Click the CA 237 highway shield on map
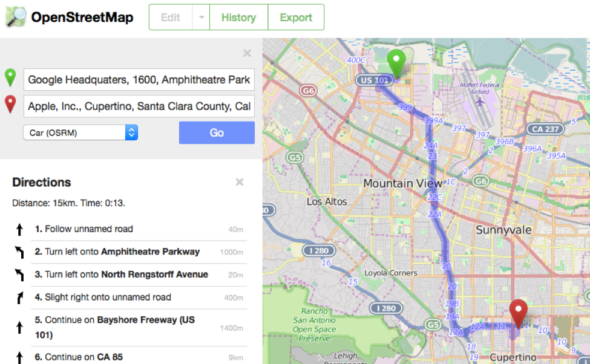Image resolution: width=590 pixels, height=364 pixels. 545,129
